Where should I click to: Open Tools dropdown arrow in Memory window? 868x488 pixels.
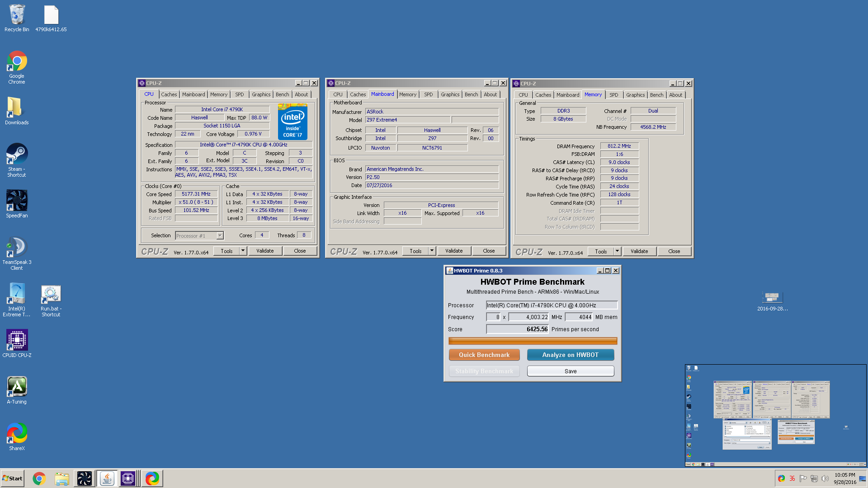click(x=617, y=251)
